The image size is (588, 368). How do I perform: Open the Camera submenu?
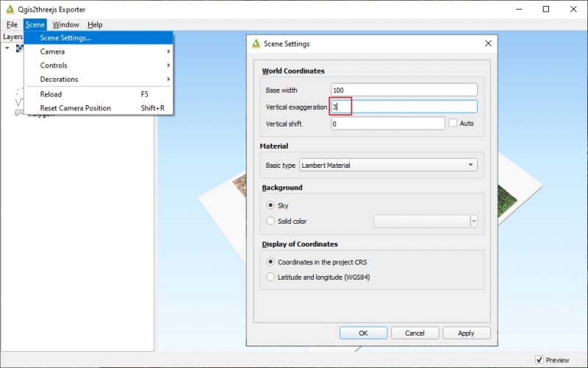[x=98, y=52]
